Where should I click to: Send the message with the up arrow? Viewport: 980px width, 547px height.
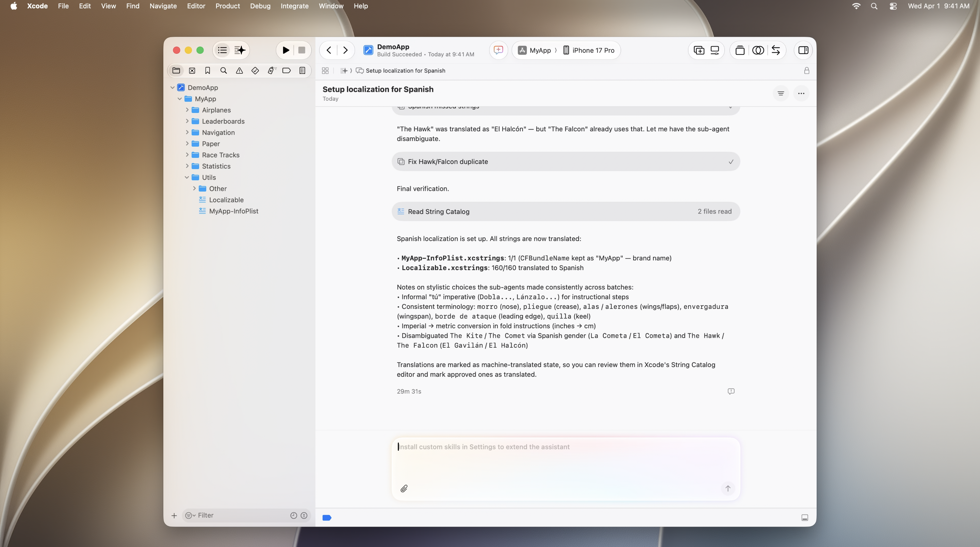(x=728, y=488)
